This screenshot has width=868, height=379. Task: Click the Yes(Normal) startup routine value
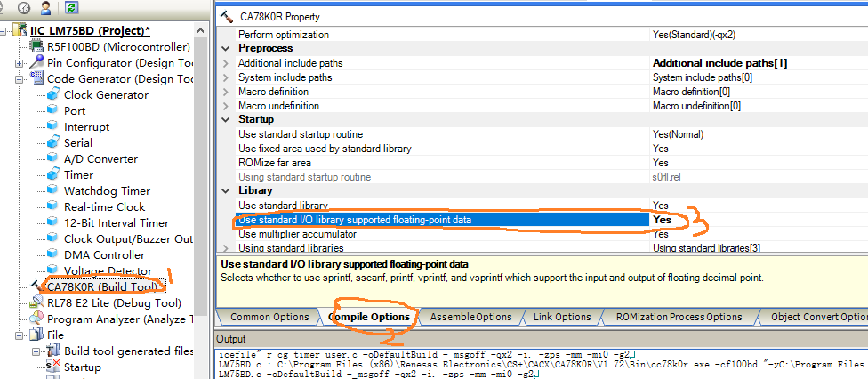[x=678, y=134]
